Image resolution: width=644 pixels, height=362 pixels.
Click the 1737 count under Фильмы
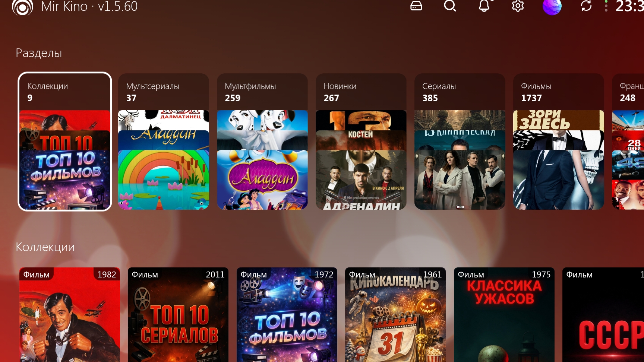(x=531, y=98)
